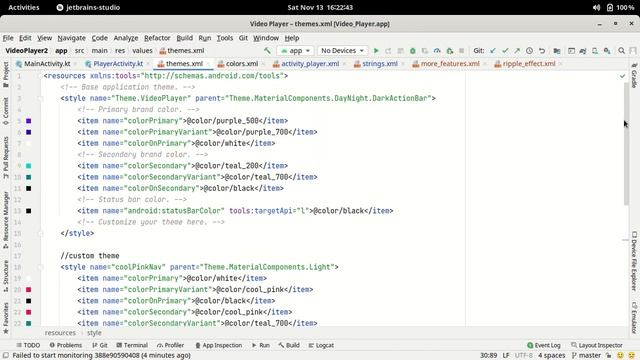Click black gutter swatch at line 13
640x360 pixels.
(29, 211)
